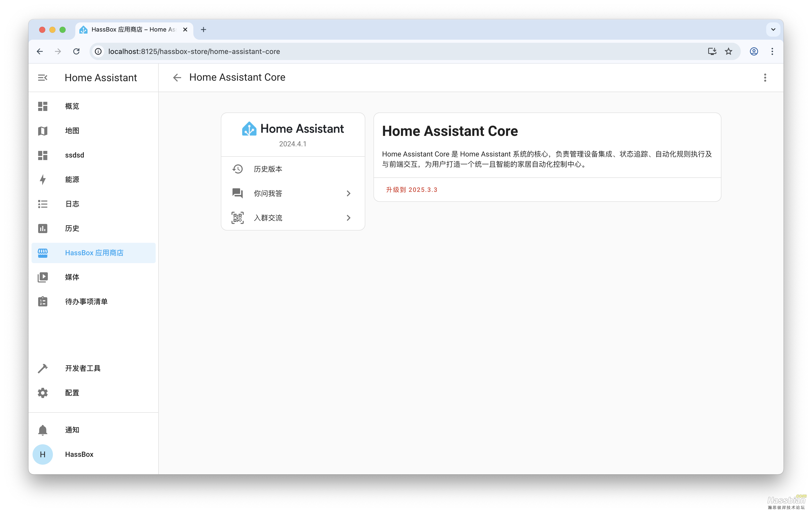Click the 入群交流 QR code icon
Screen dimensions: 812x512
(x=237, y=218)
